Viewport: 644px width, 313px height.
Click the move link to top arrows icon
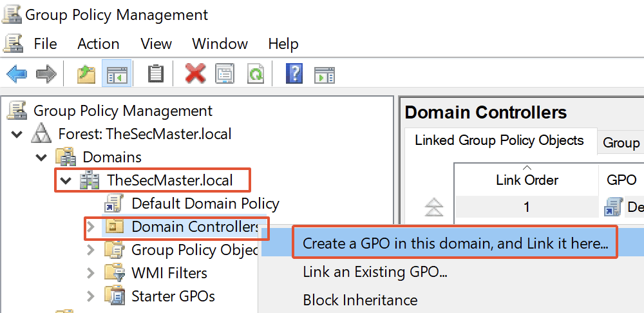[x=434, y=207]
